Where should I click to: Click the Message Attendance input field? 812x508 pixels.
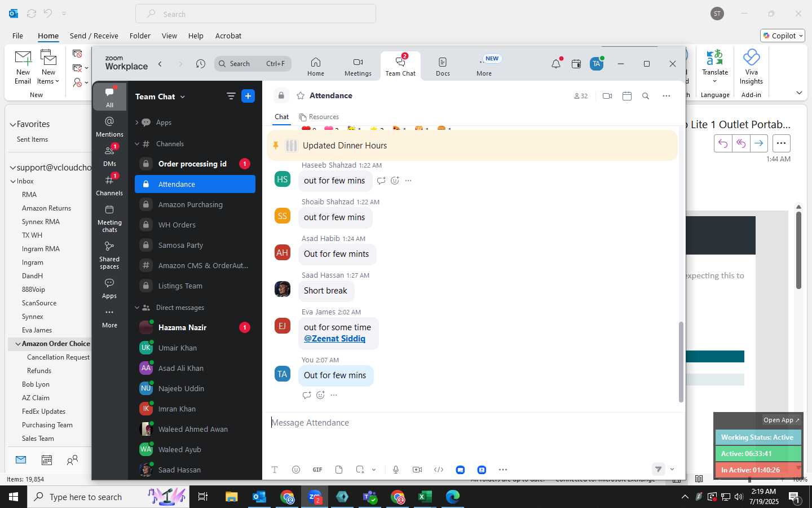[x=473, y=423]
